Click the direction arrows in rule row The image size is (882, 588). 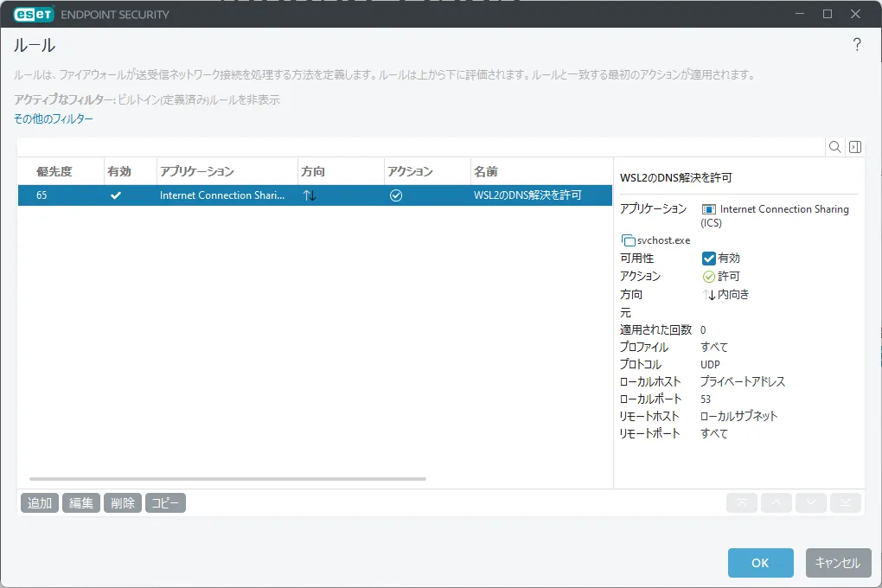[x=310, y=195]
